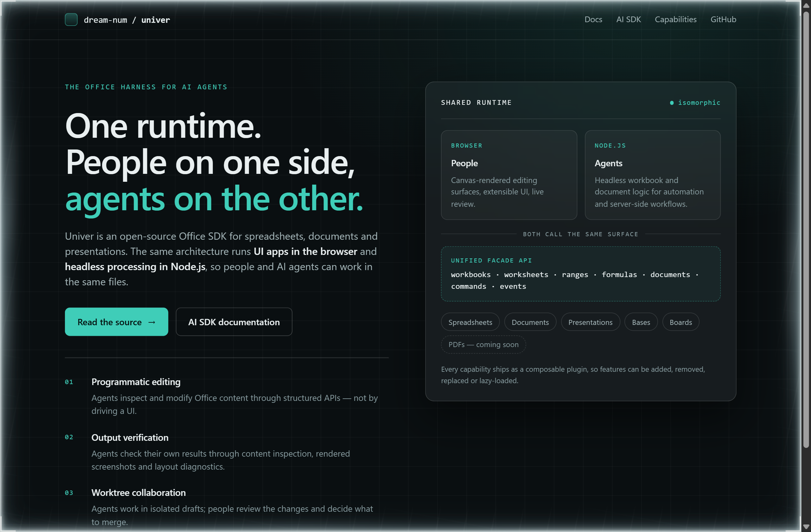
Task: Click the Browser People card
Action: pos(509,175)
